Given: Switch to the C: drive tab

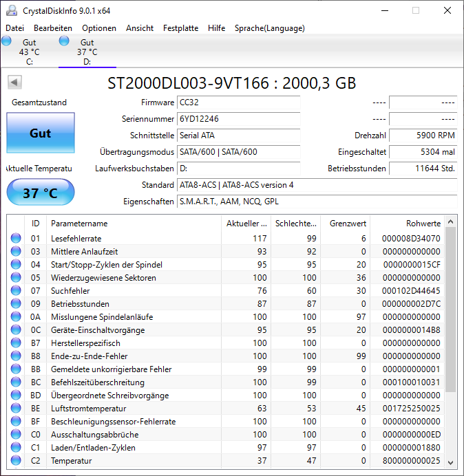Looking at the screenshot, I should click(x=30, y=52).
